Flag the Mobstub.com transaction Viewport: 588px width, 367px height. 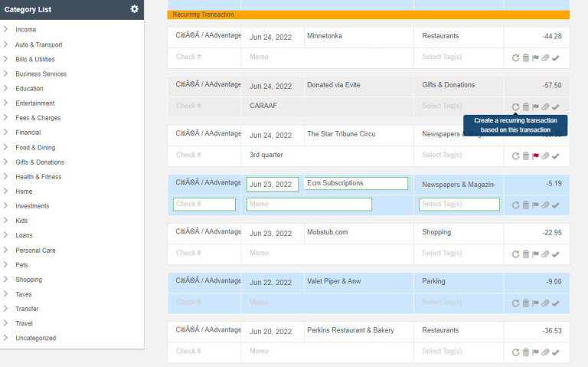point(535,254)
